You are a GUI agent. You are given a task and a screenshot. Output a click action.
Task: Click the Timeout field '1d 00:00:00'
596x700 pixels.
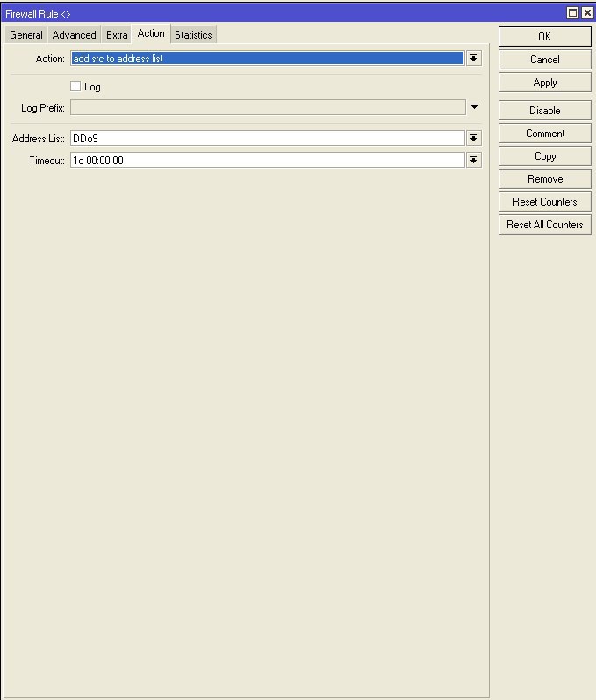(267, 160)
